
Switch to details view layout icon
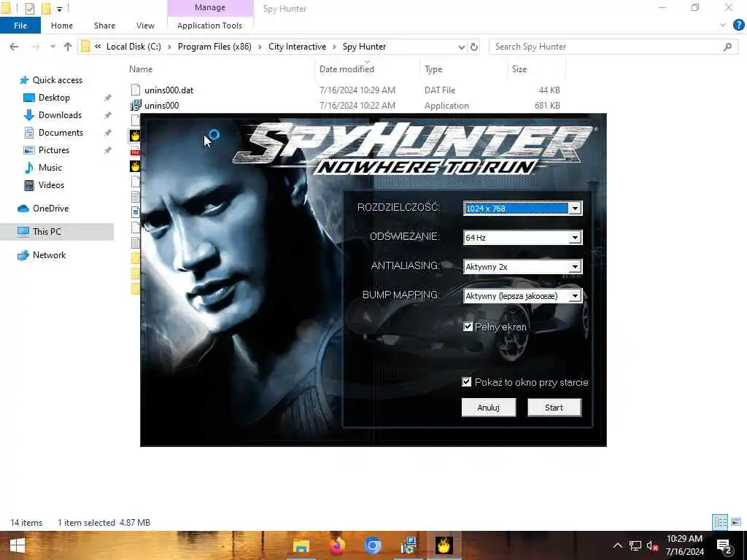click(x=720, y=522)
